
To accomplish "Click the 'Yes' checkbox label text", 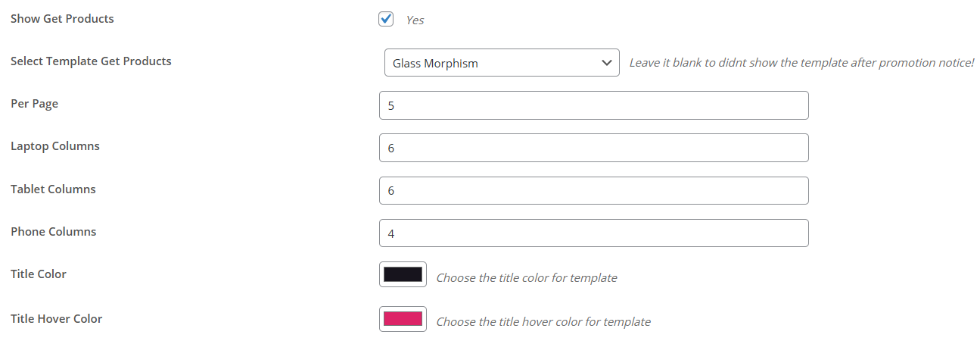I will click(415, 20).
